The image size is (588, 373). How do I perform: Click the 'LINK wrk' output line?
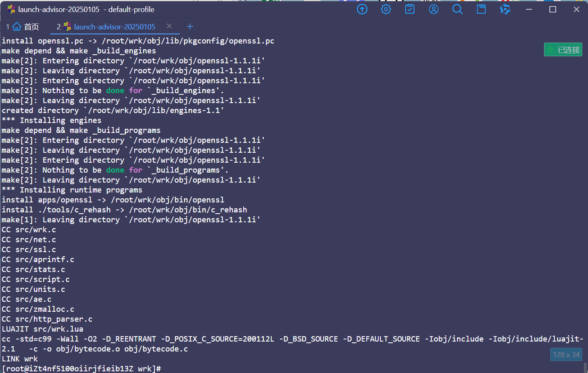pos(20,359)
